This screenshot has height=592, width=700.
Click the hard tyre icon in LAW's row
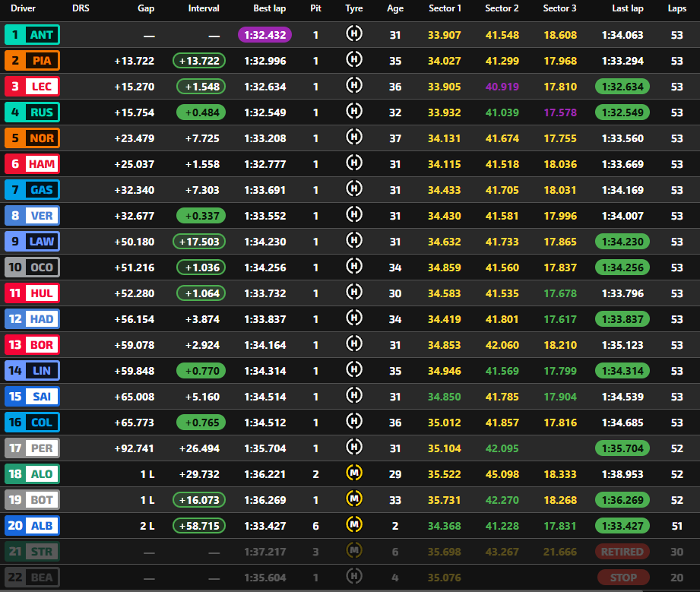pyautogui.click(x=354, y=241)
